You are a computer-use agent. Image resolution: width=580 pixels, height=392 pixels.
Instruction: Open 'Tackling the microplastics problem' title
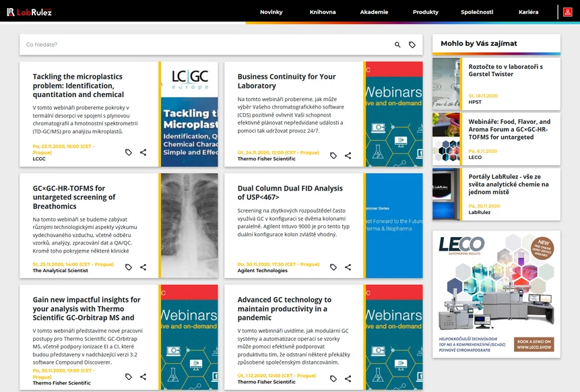tap(78, 86)
